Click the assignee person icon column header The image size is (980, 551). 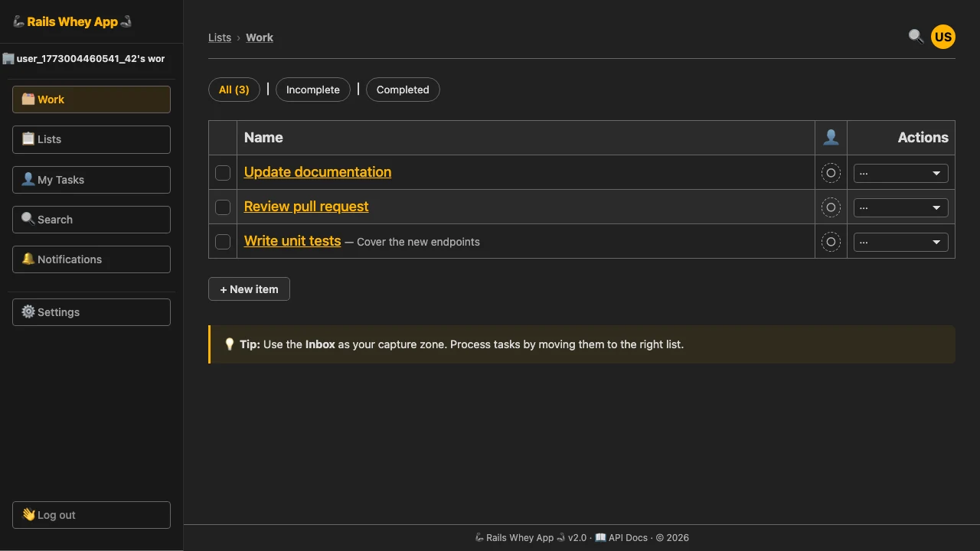pos(831,138)
